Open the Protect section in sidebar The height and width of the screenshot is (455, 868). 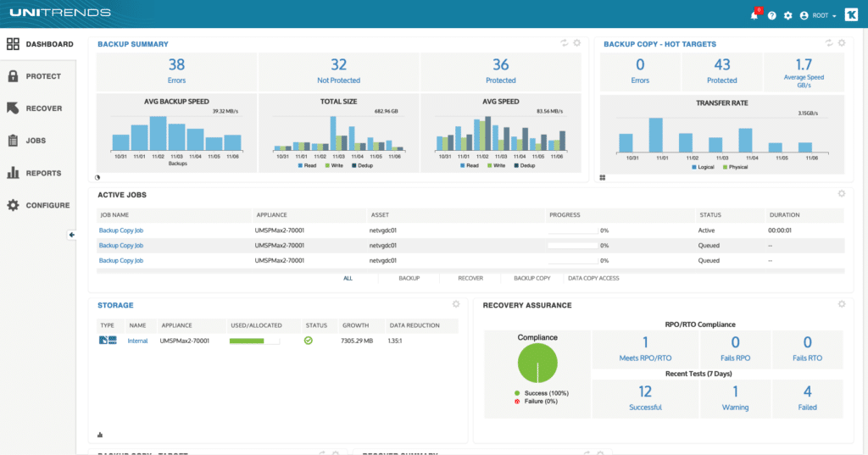(x=34, y=76)
